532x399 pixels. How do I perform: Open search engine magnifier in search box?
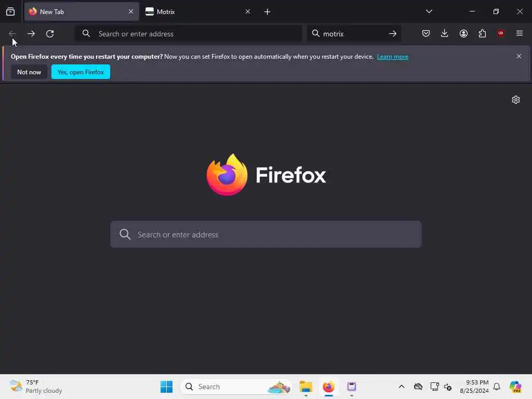(x=316, y=34)
